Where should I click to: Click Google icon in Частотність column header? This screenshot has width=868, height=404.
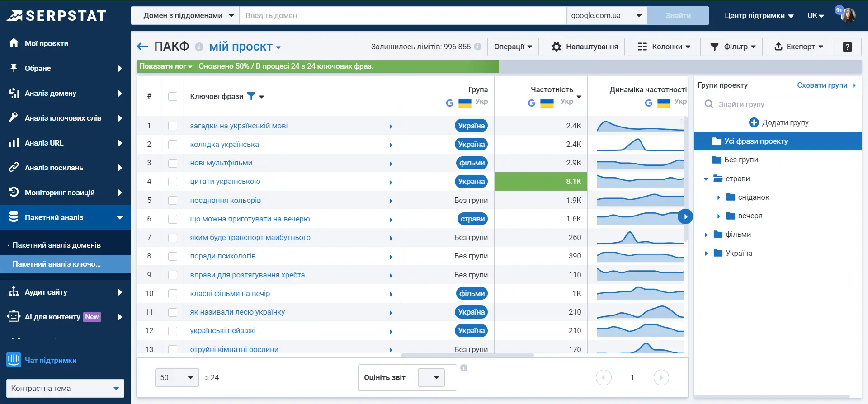tap(532, 103)
